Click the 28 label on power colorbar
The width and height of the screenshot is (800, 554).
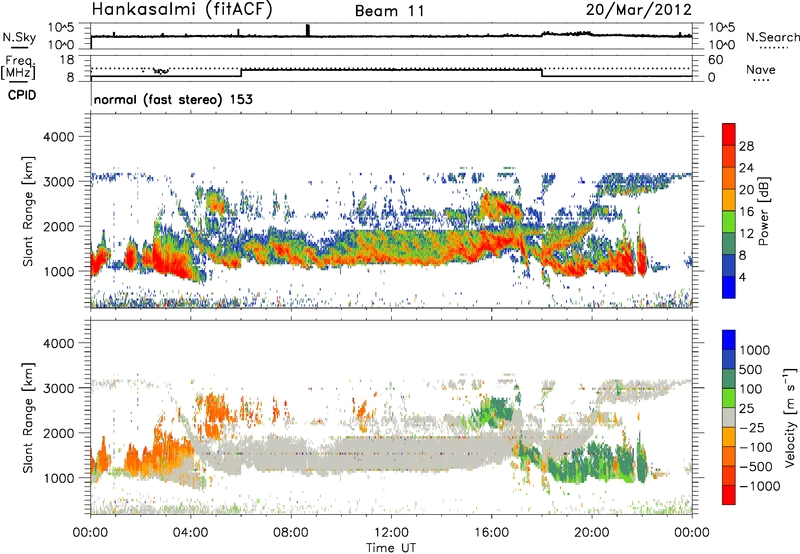click(x=746, y=146)
